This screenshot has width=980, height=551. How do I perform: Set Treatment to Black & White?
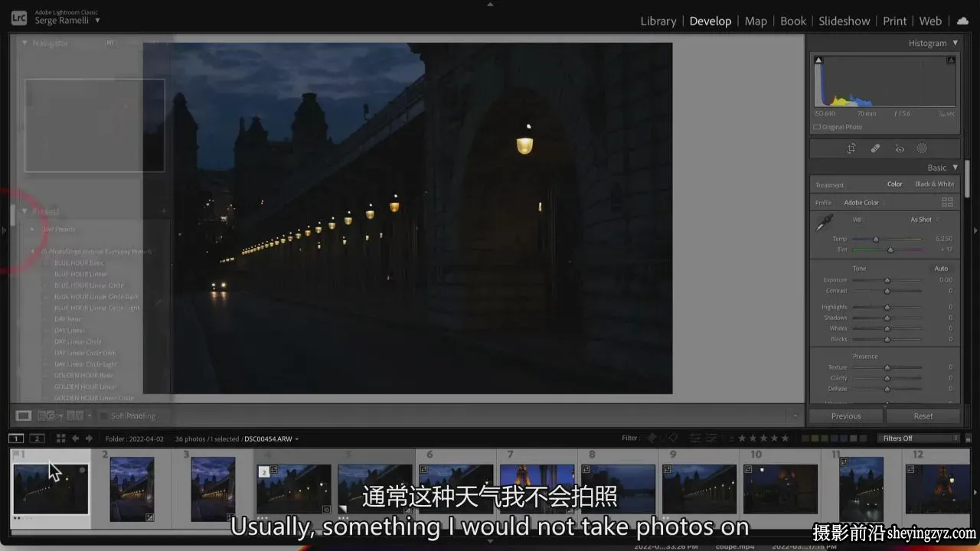pyautogui.click(x=935, y=184)
